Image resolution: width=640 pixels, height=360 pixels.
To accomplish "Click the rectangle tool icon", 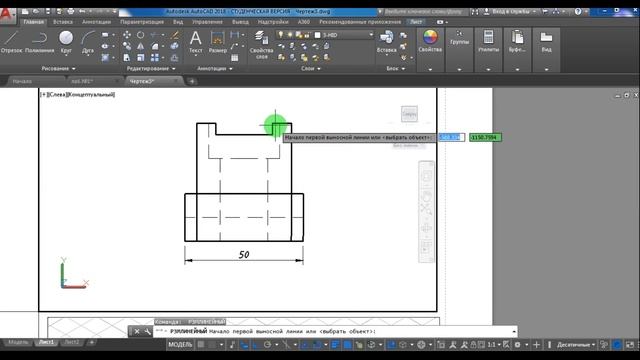I will pos(105,35).
